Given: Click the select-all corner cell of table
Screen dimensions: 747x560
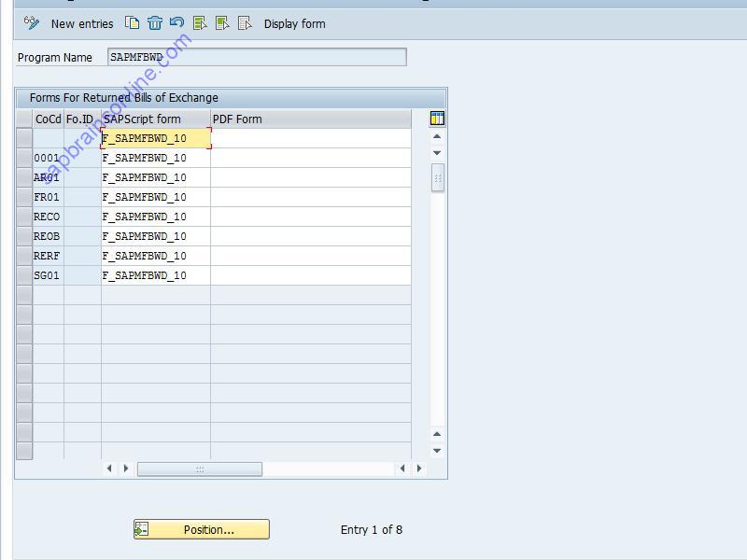Looking at the screenshot, I should pos(24,119).
